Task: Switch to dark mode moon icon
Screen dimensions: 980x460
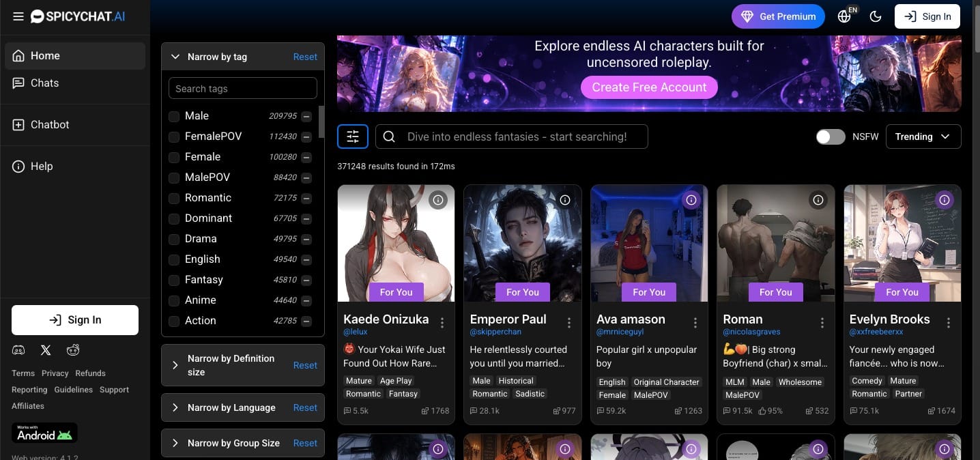Action: coord(876,16)
